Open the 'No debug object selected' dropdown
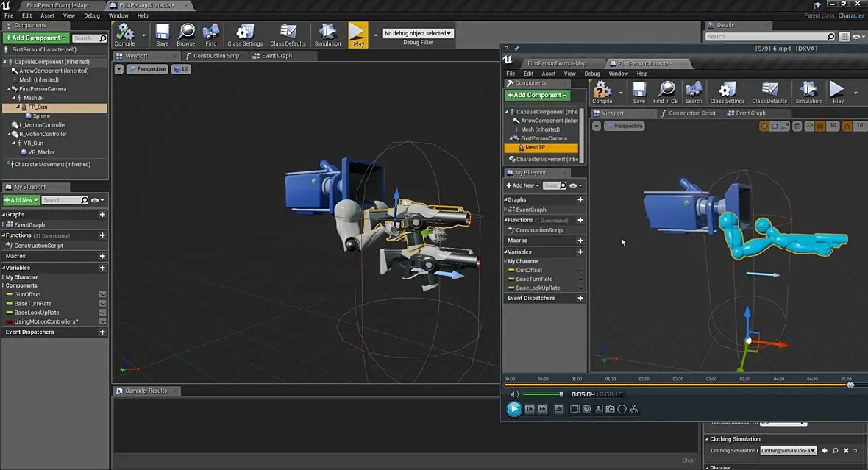 [x=418, y=33]
